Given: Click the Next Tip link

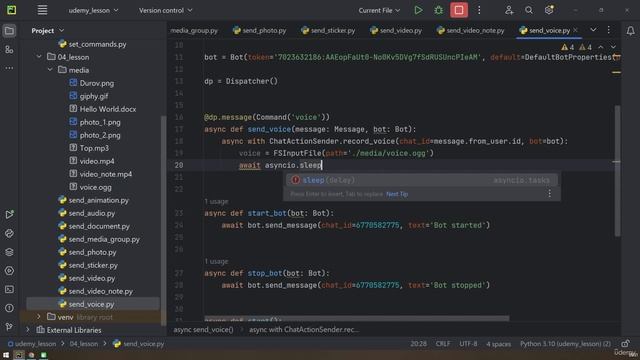Looking at the screenshot, I should tap(397, 194).
